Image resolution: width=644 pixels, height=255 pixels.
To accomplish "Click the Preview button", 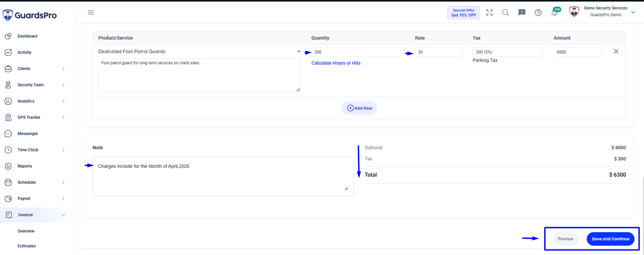I will tap(566, 239).
